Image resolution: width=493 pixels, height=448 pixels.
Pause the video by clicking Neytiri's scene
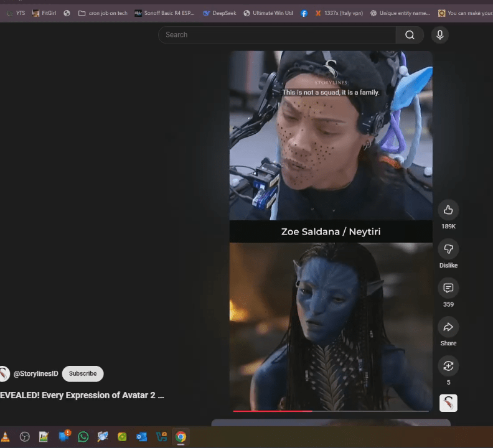[331, 324]
